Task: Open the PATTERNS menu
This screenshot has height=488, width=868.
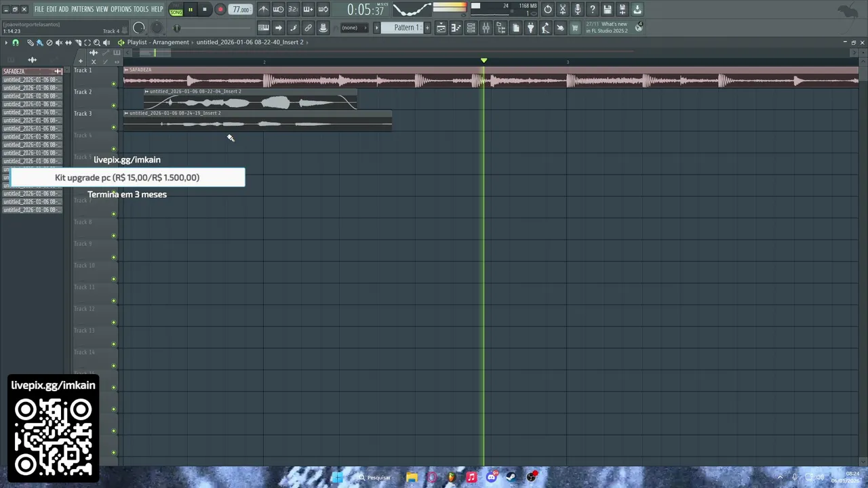Action: click(x=82, y=9)
